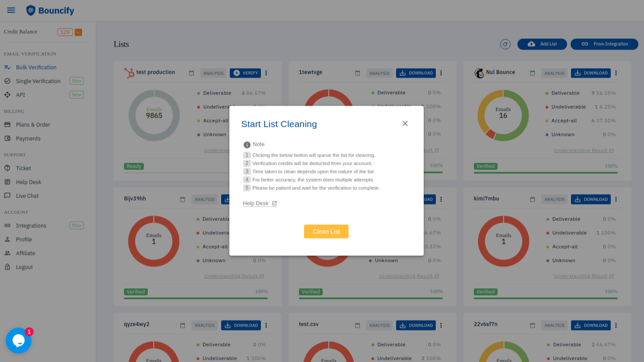
Task: Open the live chat bubble widget
Action: coord(19,340)
